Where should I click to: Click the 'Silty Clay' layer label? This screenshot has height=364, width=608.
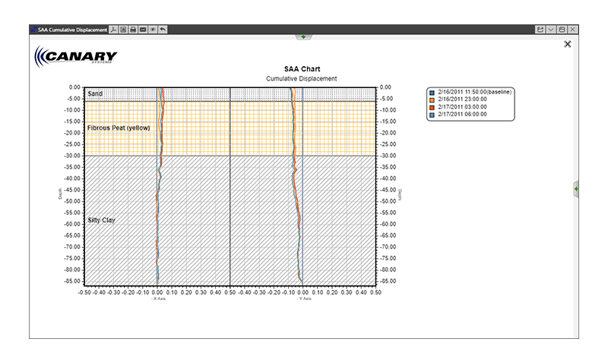(x=101, y=220)
